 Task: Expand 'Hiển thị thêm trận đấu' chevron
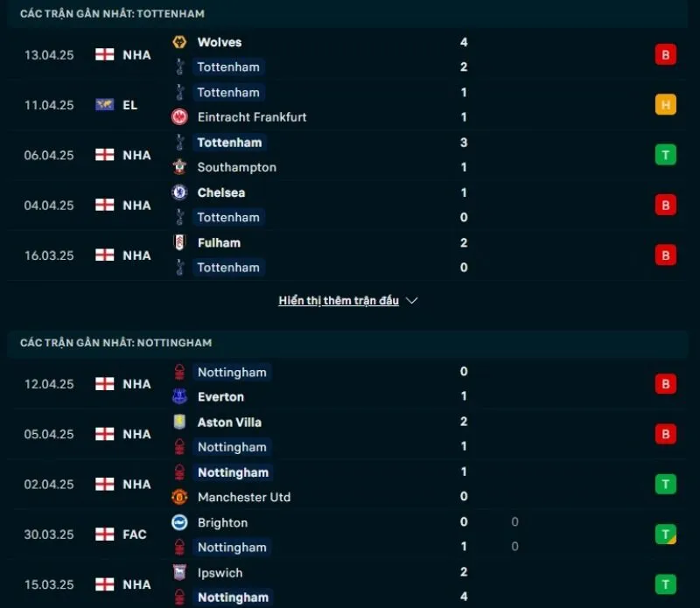pyautogui.click(x=412, y=301)
